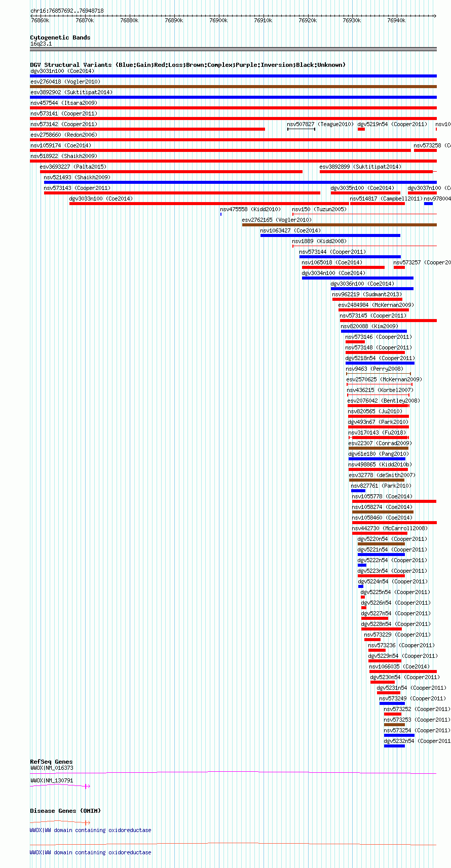Select the esv2760418 (Vogler2010) label
This screenshot has width=451, height=868.
click(x=65, y=82)
